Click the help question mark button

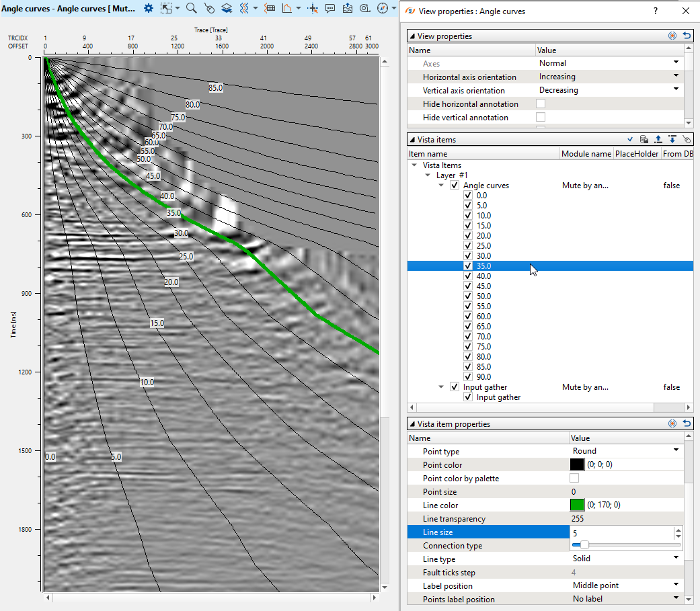pos(656,11)
